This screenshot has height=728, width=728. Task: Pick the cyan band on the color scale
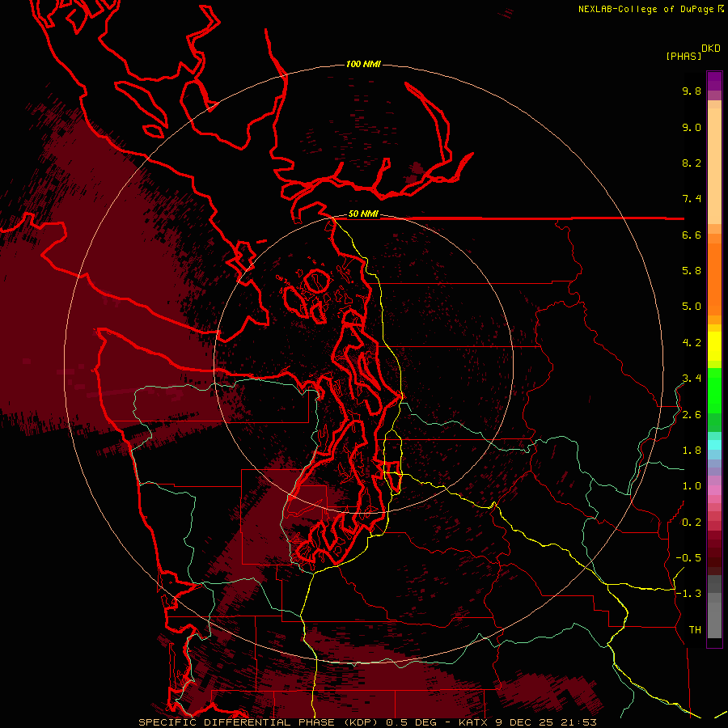pyautogui.click(x=714, y=445)
